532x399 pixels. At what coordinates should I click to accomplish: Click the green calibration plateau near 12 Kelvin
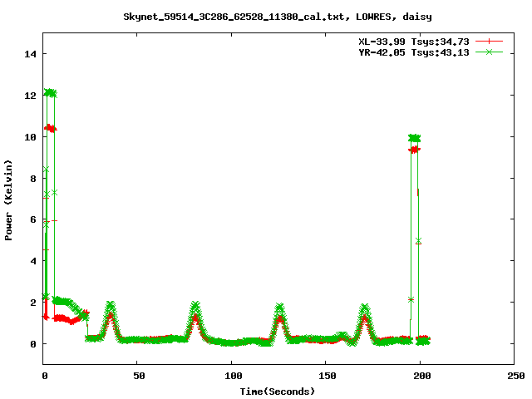click(51, 93)
